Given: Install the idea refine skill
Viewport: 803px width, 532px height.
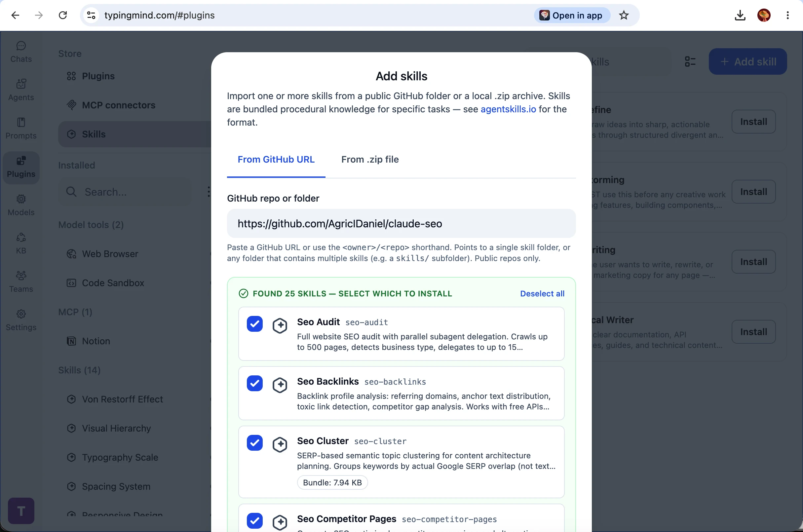Looking at the screenshot, I should [753, 122].
